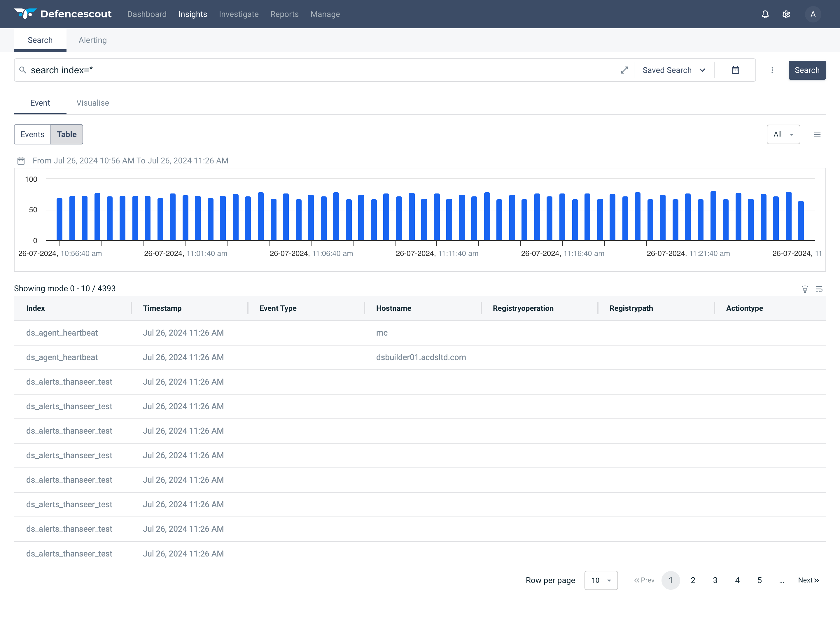Open the settings gear icon
Image resolution: width=840 pixels, height=642 pixels.
coord(786,14)
